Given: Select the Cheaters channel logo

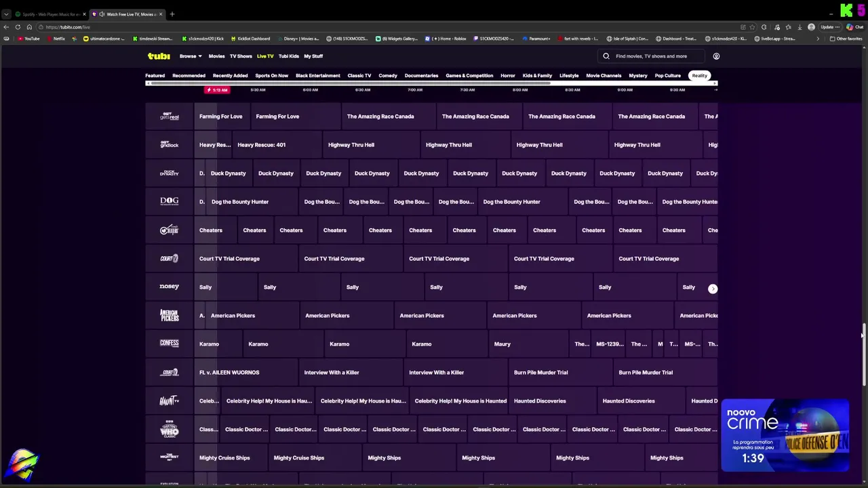Looking at the screenshot, I should click(170, 230).
